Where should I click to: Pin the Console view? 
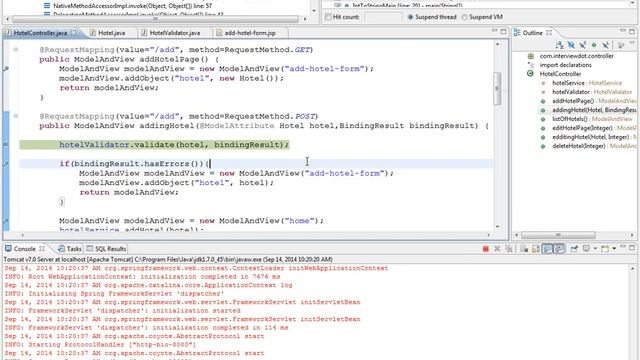tap(574, 249)
